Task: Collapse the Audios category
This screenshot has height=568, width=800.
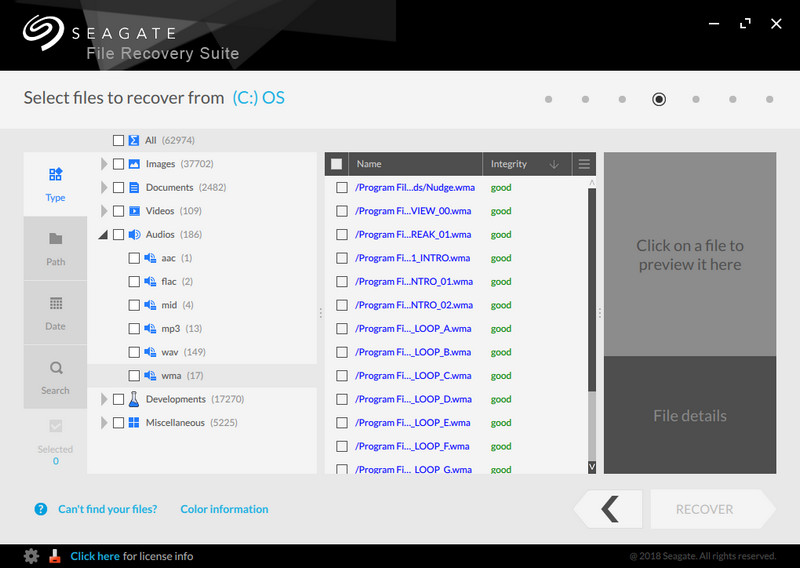Action: coord(103,235)
